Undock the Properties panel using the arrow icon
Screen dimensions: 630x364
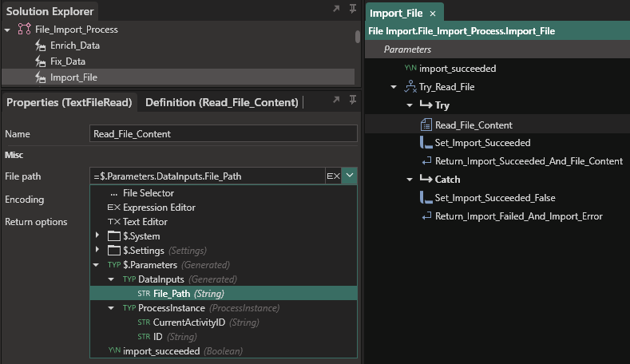pyautogui.click(x=336, y=100)
